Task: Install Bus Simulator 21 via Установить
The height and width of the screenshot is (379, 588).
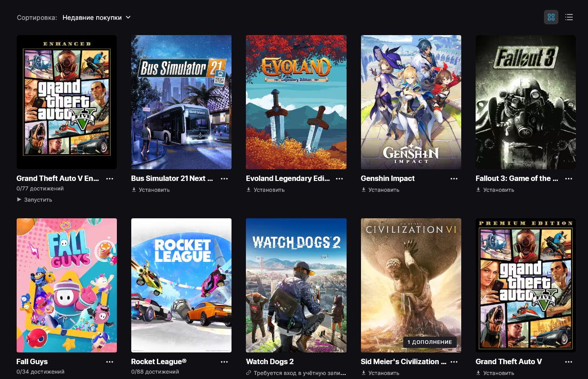Action: tap(151, 190)
